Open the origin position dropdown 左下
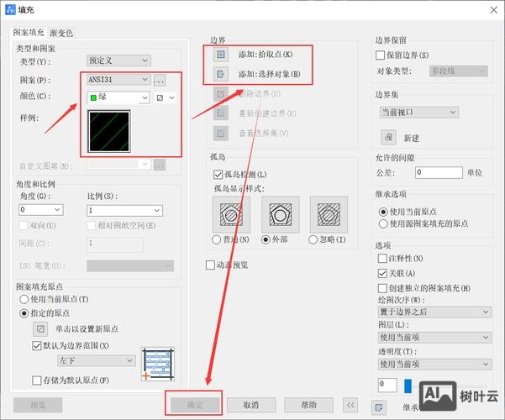Image resolution: width=505 pixels, height=420 pixels. pos(97,360)
